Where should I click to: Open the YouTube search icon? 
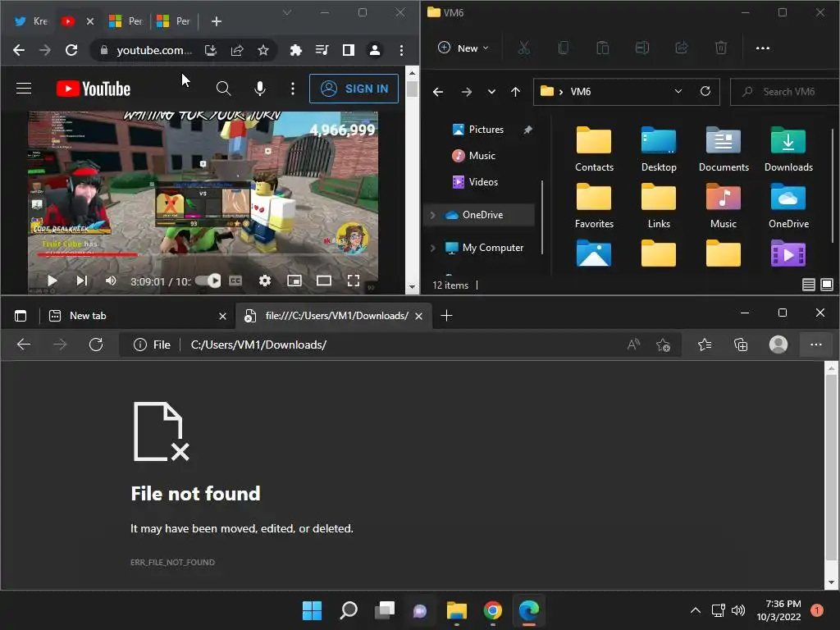click(223, 89)
